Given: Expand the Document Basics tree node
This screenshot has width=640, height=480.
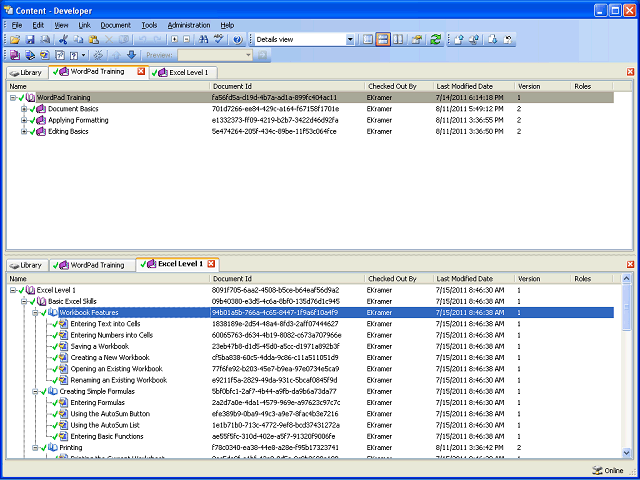Looking at the screenshot, I should pyautogui.click(x=24, y=109).
